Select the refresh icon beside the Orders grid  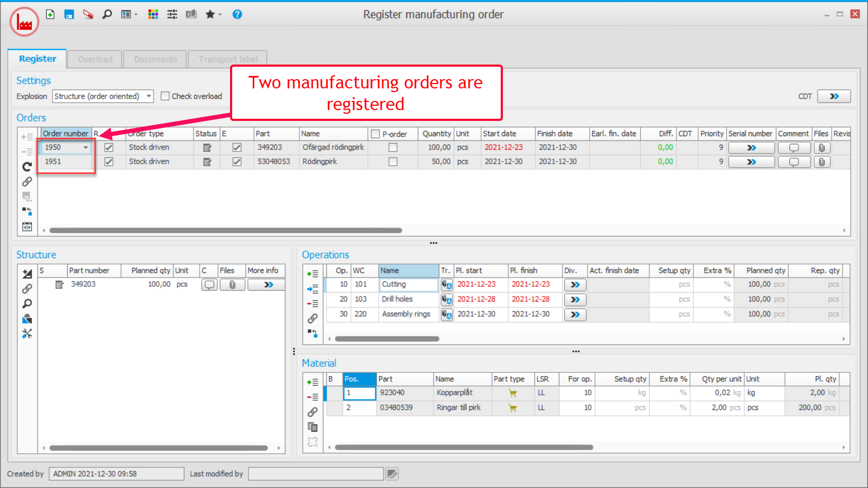tap(27, 167)
